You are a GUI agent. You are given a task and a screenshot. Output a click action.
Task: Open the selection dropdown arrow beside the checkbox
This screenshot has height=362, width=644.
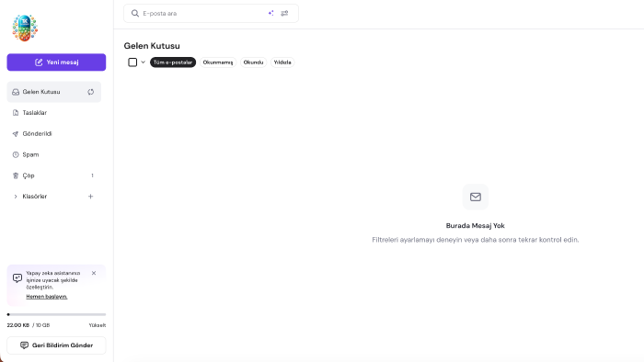pyautogui.click(x=143, y=62)
